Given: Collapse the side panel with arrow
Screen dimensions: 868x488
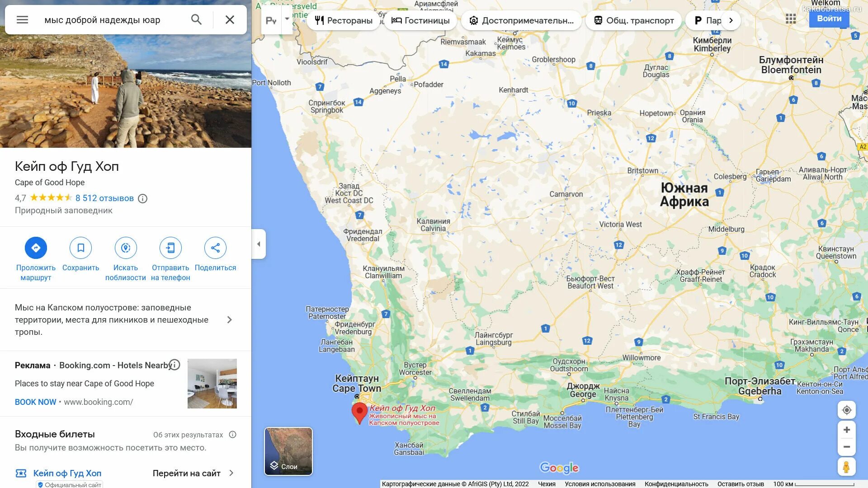Looking at the screenshot, I should [x=259, y=244].
